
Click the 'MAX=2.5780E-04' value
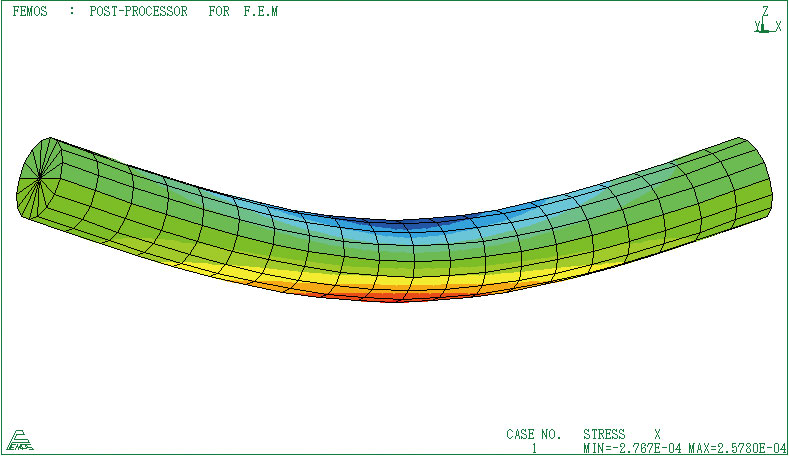point(737,448)
